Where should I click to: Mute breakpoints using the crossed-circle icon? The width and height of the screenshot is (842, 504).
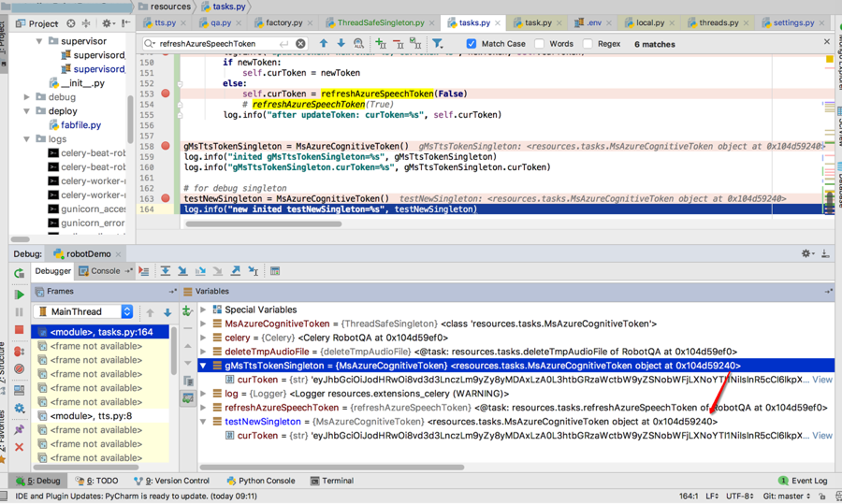point(19,370)
